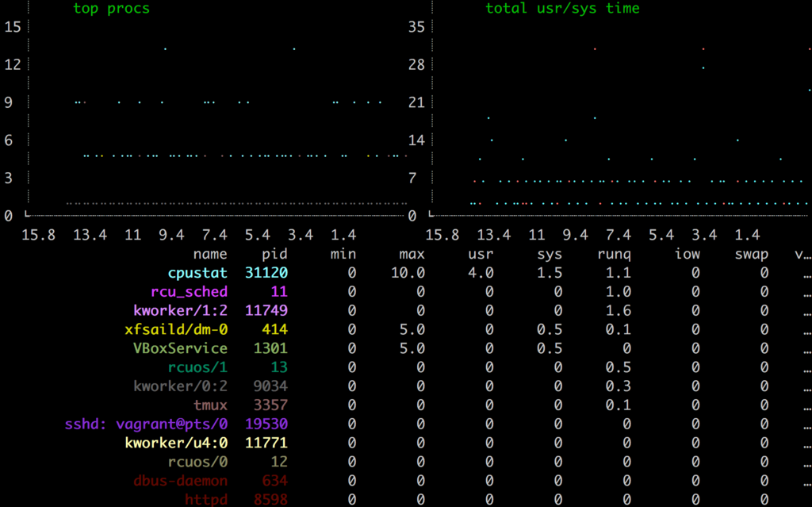Click the runq value 0.3 for kworker/0:2
The width and height of the screenshot is (812, 507).
(619, 386)
